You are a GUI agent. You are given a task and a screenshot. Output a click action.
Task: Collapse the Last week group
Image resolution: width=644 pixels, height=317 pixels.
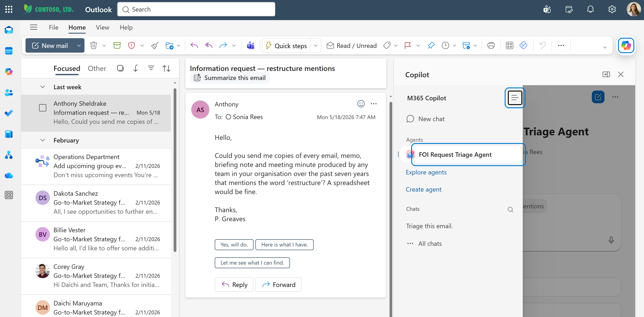[43, 87]
